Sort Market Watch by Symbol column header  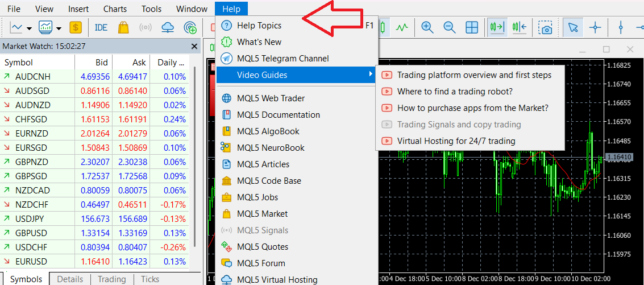tap(38, 63)
